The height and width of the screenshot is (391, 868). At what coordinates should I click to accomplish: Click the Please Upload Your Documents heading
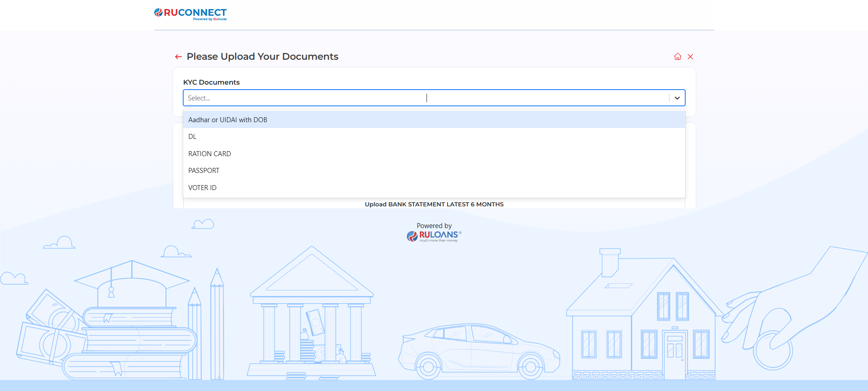(262, 57)
